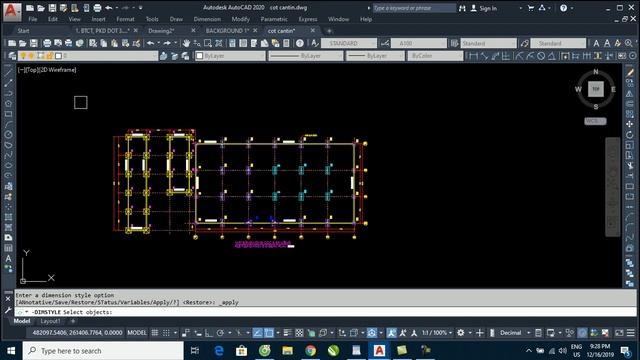640x360 pixels.
Task: Click the Redo arrow in Standard toolbar
Action: [x=167, y=43]
